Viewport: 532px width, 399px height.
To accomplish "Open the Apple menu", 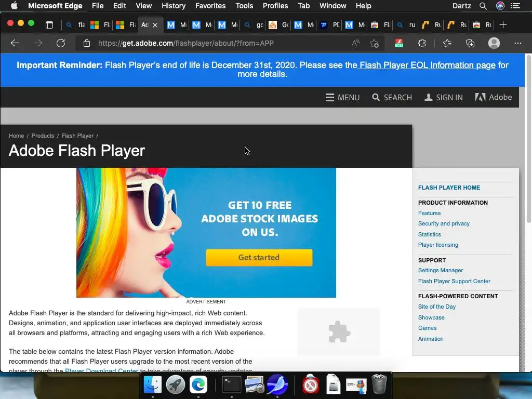I will point(14,6).
